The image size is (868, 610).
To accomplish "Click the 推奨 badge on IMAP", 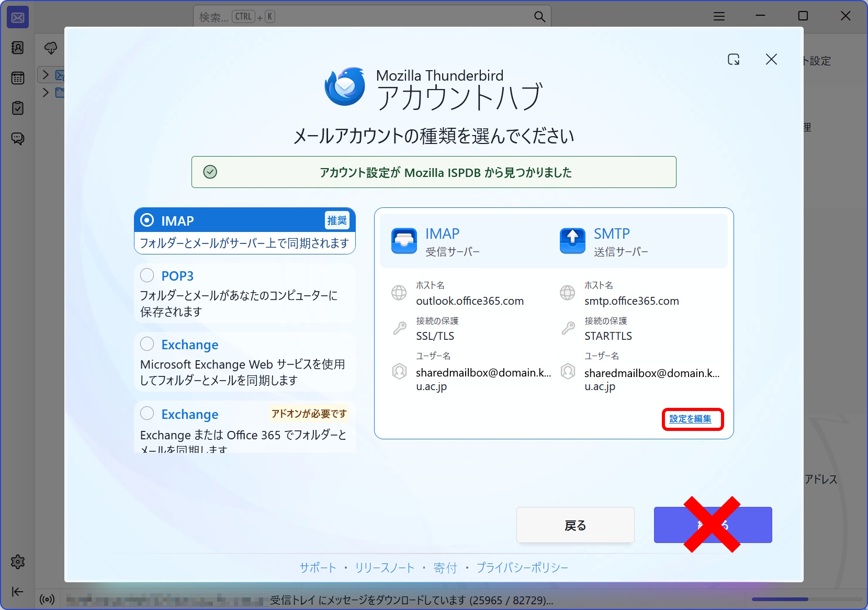I will tap(337, 220).
